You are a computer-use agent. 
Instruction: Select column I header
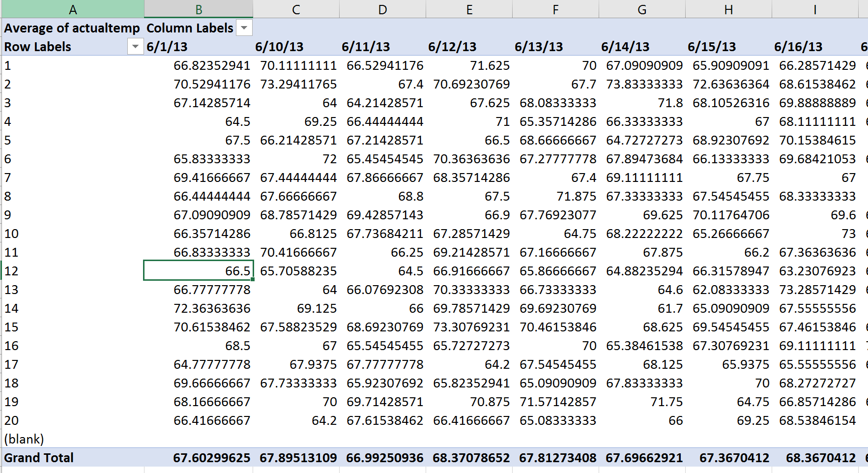pyautogui.click(x=815, y=9)
